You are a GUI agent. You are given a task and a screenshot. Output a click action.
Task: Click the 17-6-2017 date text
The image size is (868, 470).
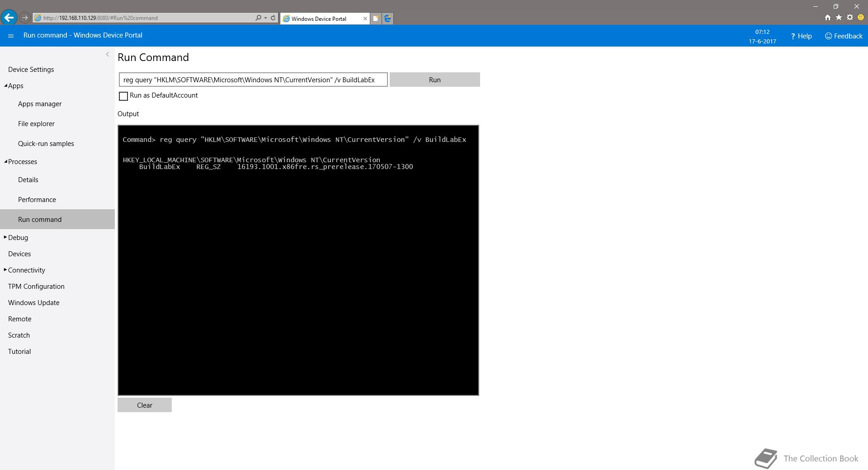(762, 41)
